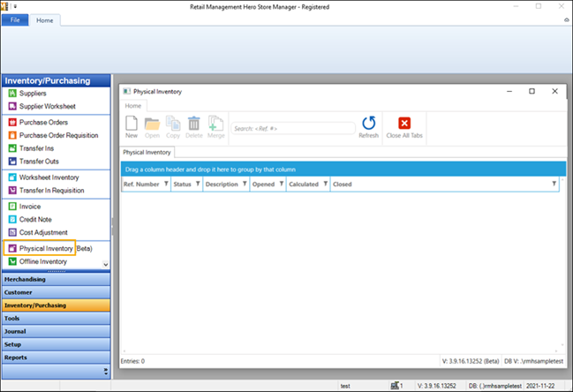573x392 pixels.
Task: Open the Closed column filter
Action: (554, 184)
